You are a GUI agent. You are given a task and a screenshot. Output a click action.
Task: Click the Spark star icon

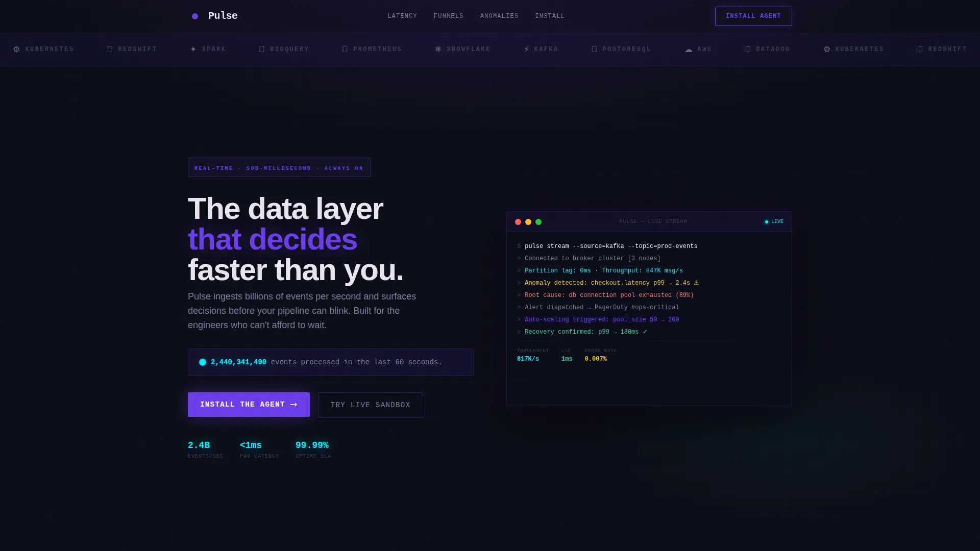[193, 49]
